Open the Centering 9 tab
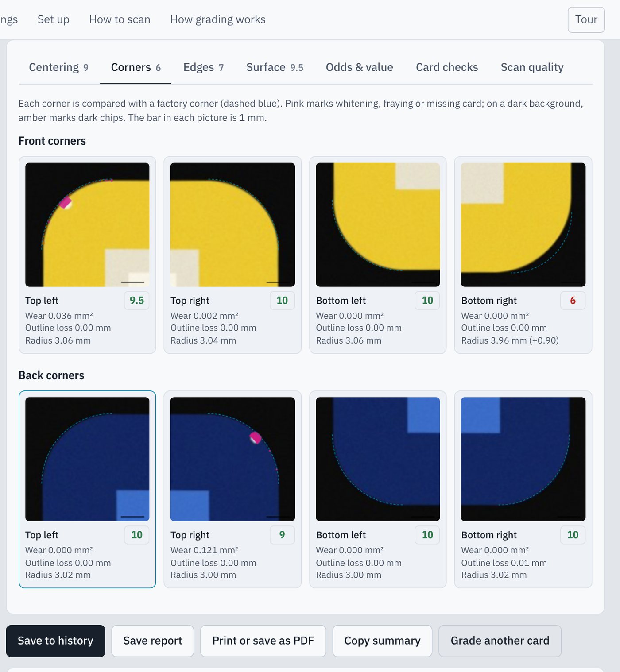620x672 pixels. (58, 67)
